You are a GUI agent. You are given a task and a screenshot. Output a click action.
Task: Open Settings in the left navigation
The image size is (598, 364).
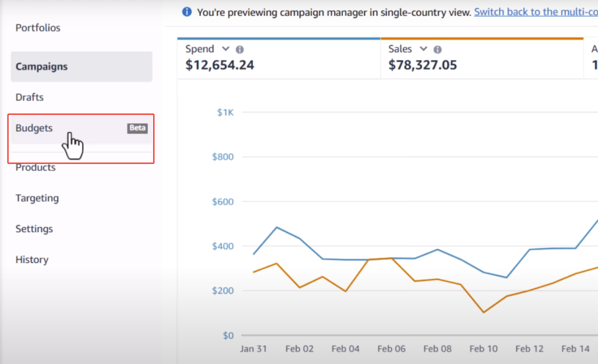[34, 229]
